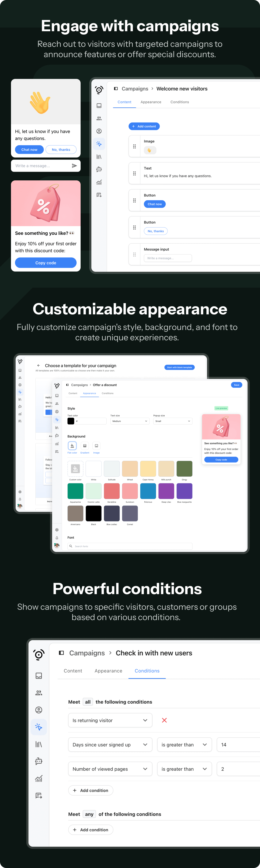
Task: Click the drag handle of the Text content block
Action: point(134,173)
